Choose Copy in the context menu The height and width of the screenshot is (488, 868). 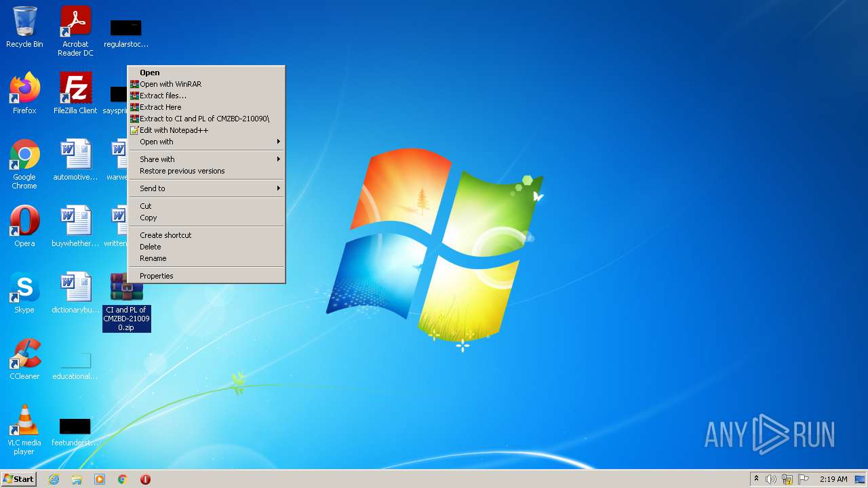[207, 218]
